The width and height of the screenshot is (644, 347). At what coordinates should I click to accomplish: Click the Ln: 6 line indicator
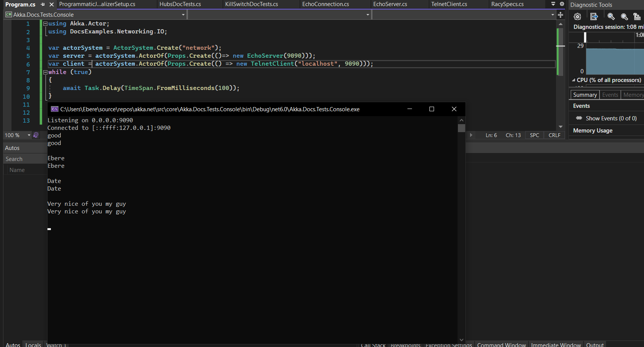(491, 135)
